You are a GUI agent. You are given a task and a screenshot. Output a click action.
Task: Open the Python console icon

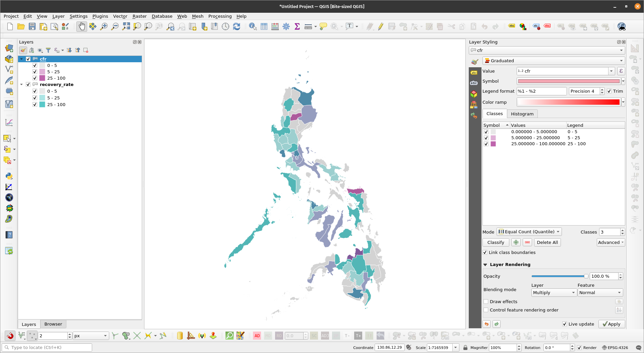coord(9,176)
